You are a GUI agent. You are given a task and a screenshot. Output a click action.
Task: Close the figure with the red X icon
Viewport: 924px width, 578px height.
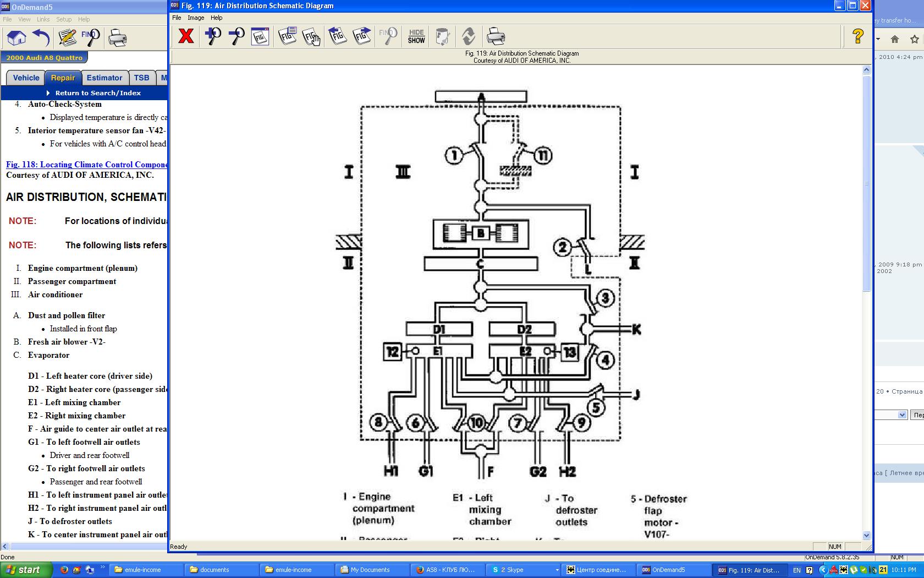[x=186, y=36]
